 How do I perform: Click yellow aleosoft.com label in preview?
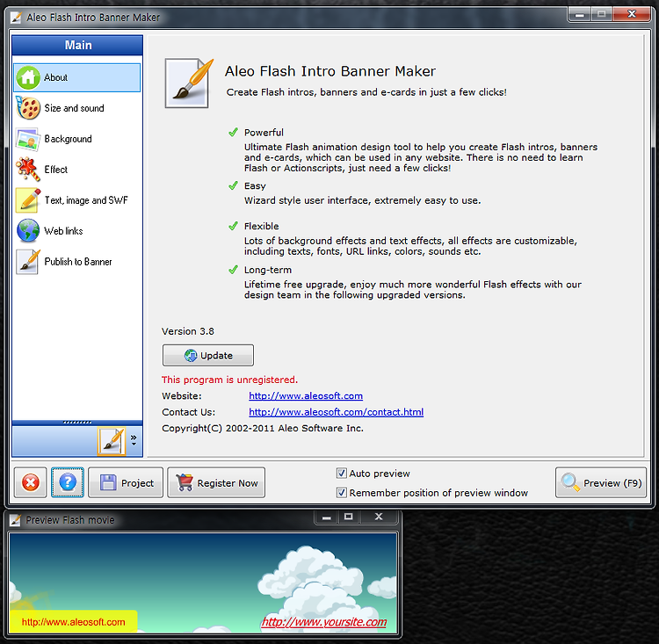point(73,622)
